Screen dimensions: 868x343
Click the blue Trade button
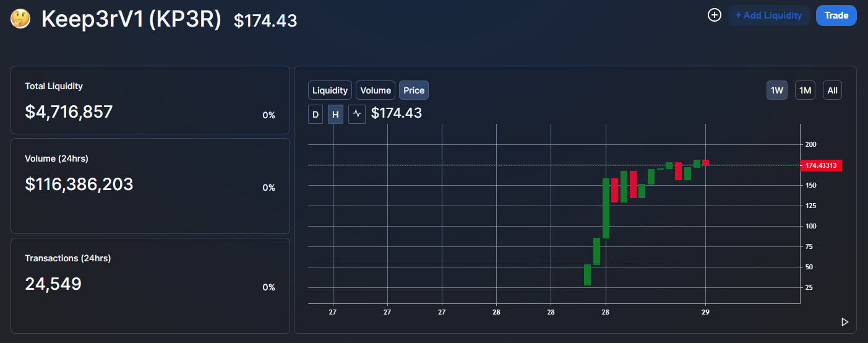(836, 15)
